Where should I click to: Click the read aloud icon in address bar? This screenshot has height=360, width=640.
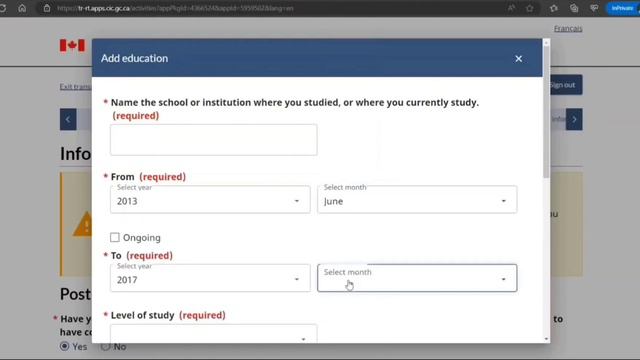(511, 8)
